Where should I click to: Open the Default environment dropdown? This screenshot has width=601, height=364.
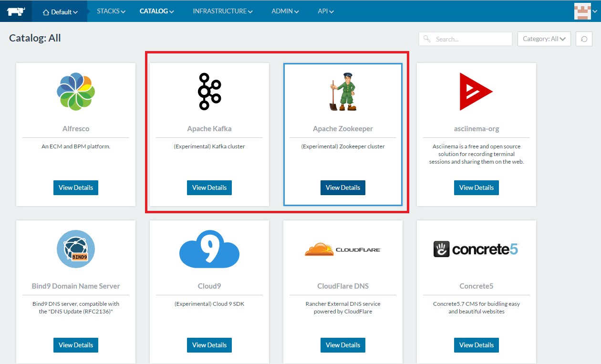[x=60, y=12]
